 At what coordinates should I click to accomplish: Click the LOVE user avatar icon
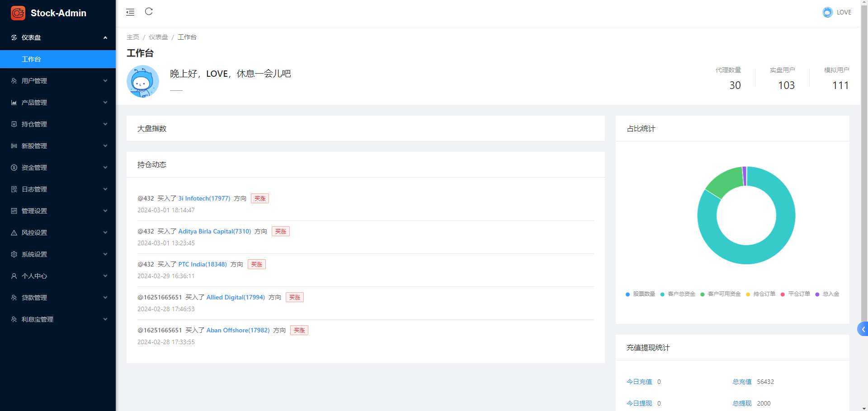pyautogui.click(x=827, y=12)
